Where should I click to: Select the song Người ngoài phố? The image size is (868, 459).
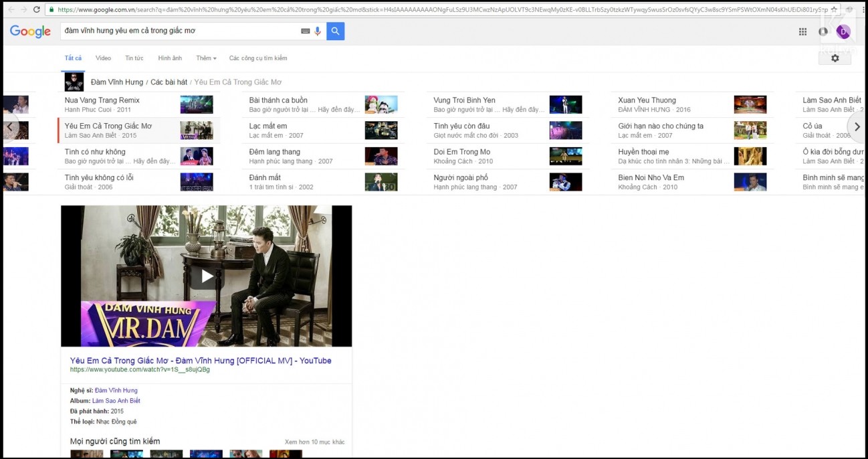coord(508,182)
